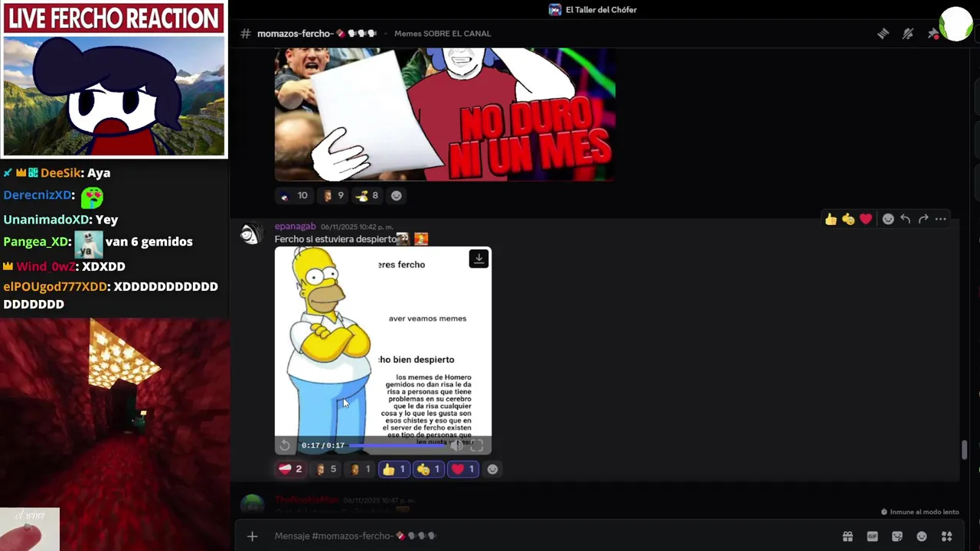Click the video volume speaker icon
Screen dimensions: 980x551
click(x=458, y=445)
